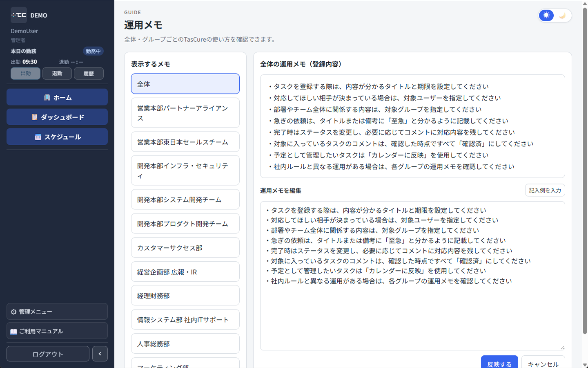Click the TasCure TC logo icon
The height and width of the screenshot is (368, 588).
tap(19, 15)
